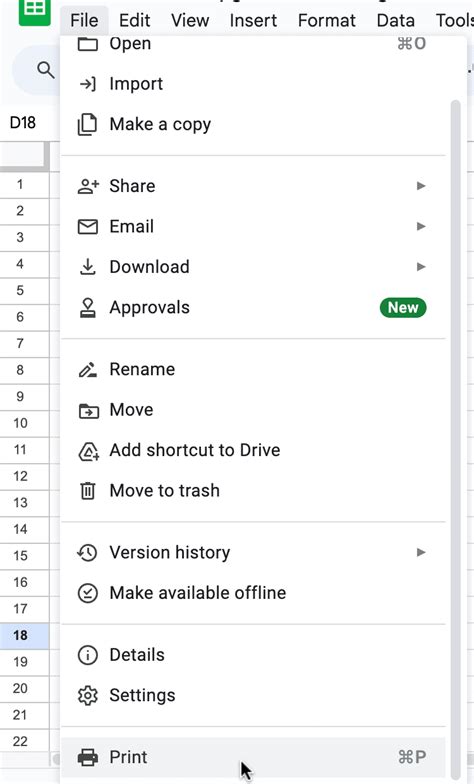This screenshot has height=784, width=474.
Task: Expand the Email submenu arrow
Action: (421, 226)
